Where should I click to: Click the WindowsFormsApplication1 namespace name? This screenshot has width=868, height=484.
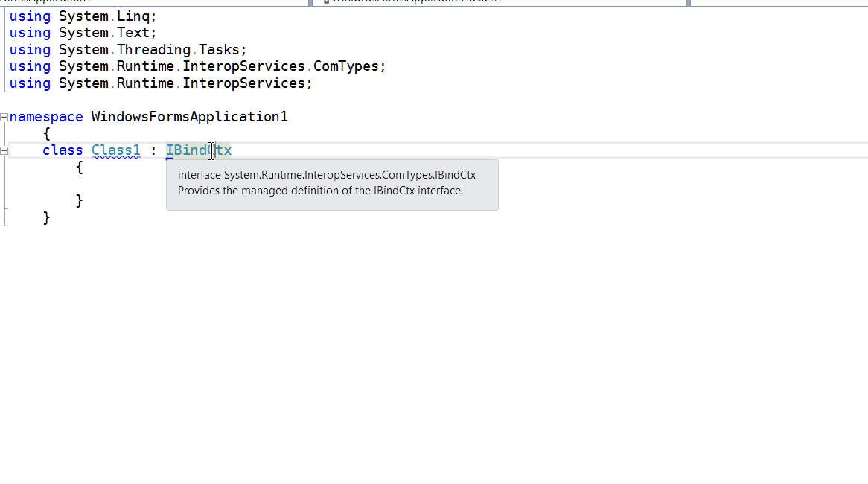pos(188,116)
